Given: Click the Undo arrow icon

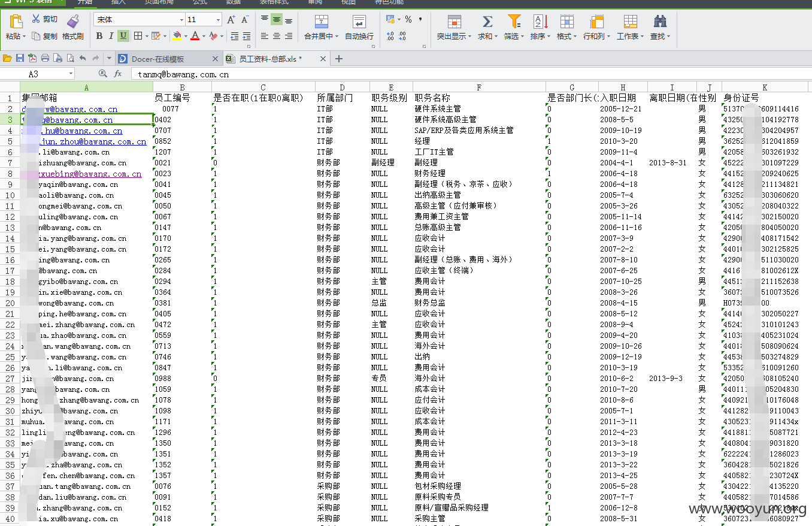Looking at the screenshot, I should [x=83, y=58].
